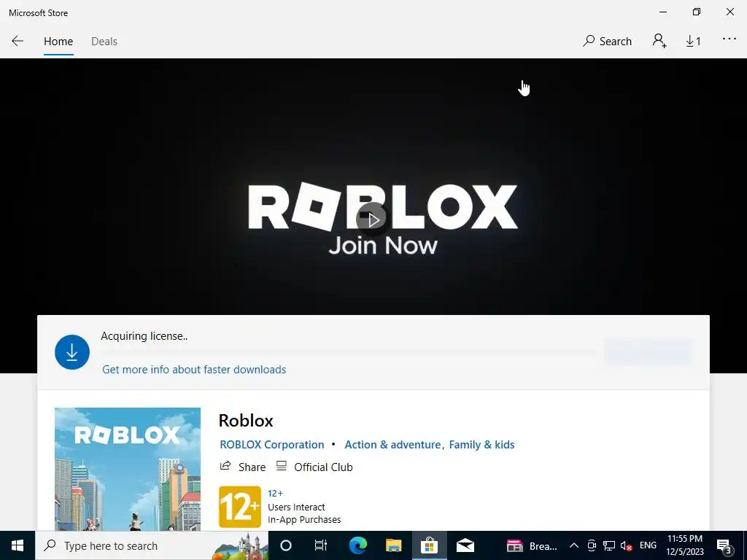Click the Share label

(252, 467)
